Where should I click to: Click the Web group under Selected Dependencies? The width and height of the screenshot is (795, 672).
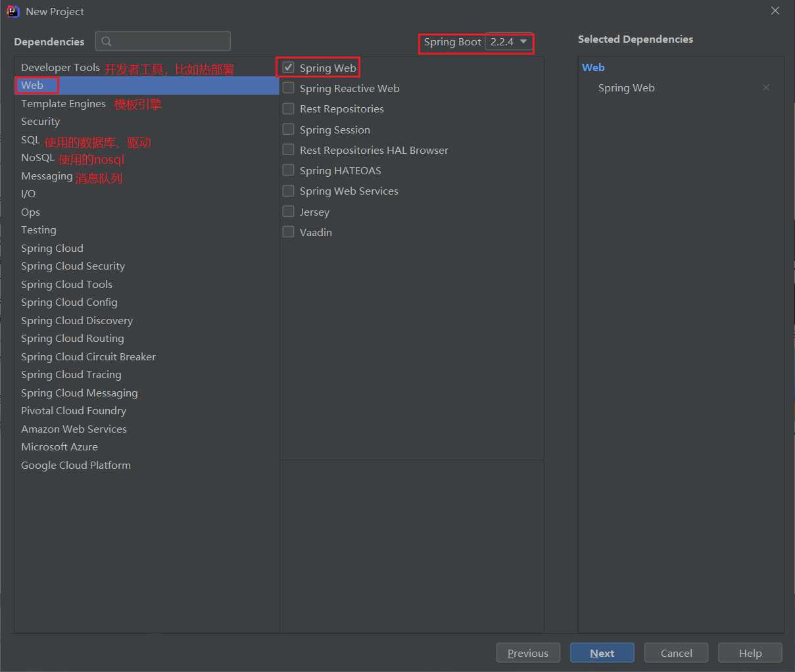[x=593, y=68]
